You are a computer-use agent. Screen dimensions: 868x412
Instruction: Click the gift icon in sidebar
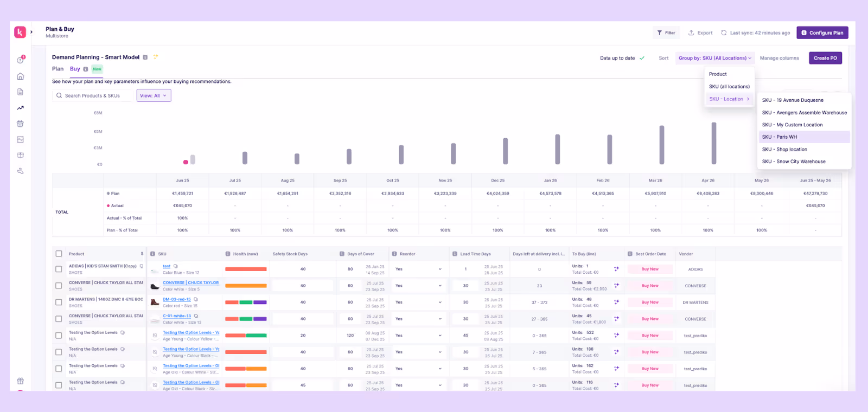tap(20, 381)
